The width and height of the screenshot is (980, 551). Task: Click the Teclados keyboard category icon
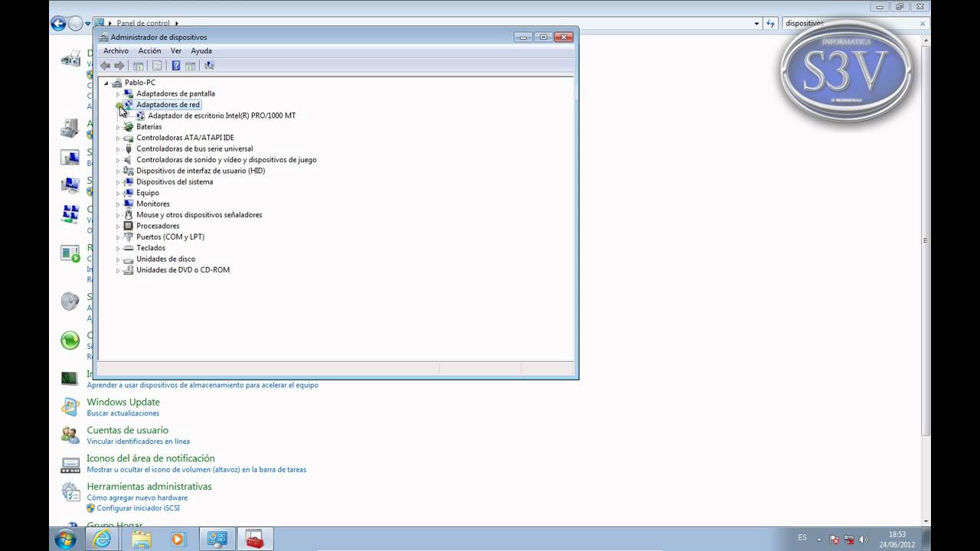point(129,248)
